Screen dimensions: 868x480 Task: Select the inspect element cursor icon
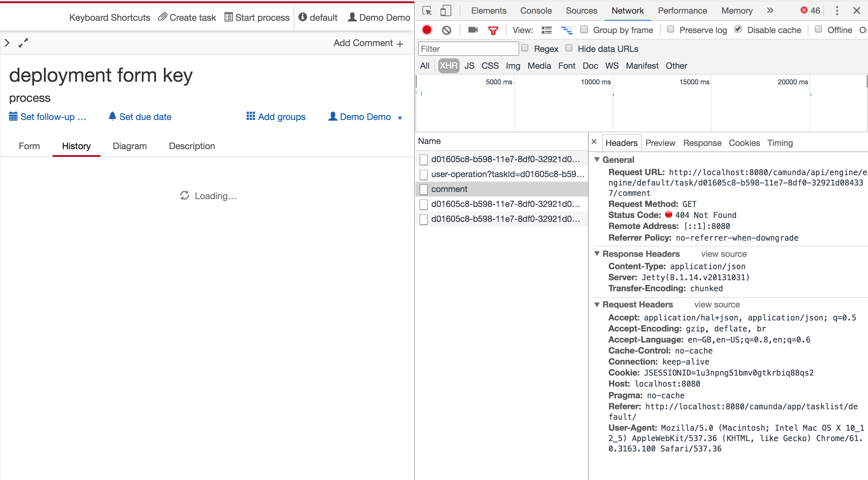[427, 11]
